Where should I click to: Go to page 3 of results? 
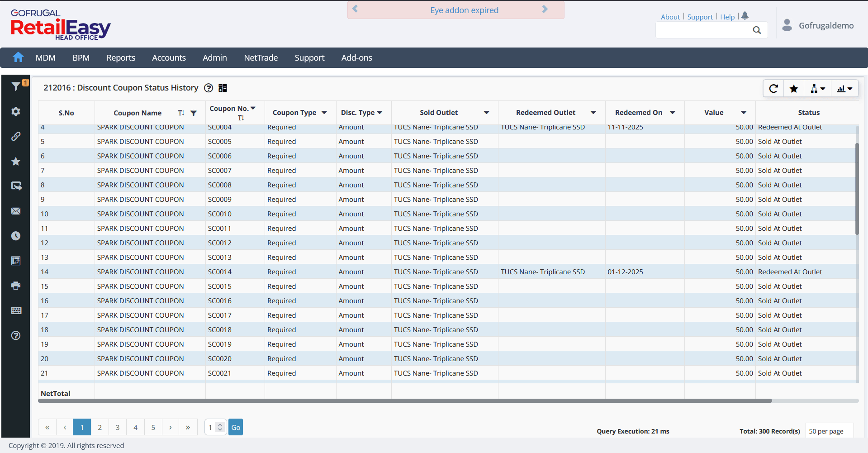[118, 427]
